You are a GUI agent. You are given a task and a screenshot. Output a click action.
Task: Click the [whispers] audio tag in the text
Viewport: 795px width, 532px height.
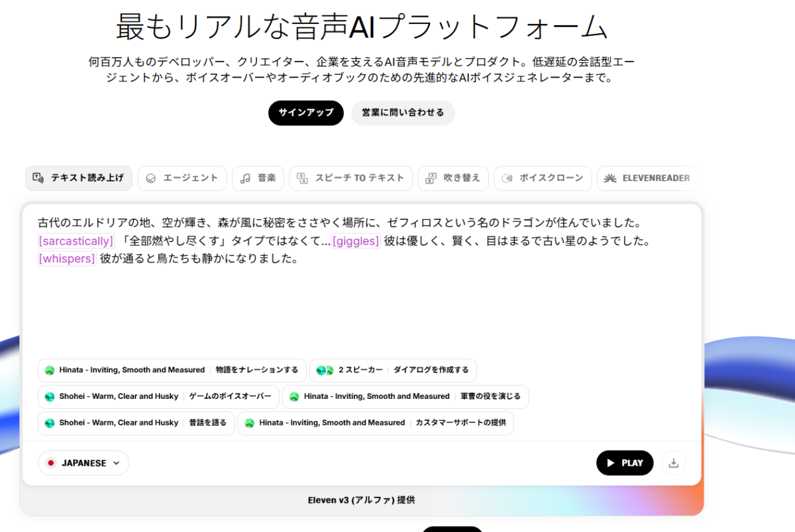pyautogui.click(x=66, y=258)
